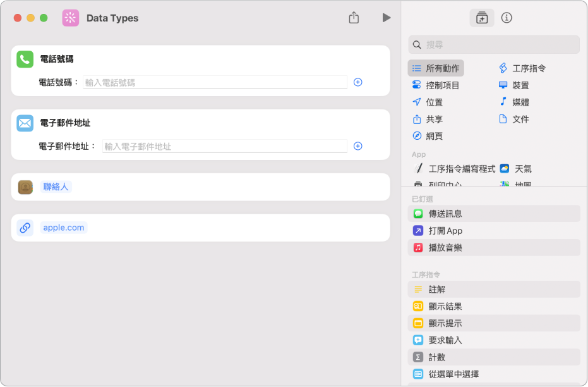Open the share button in title bar

354,18
